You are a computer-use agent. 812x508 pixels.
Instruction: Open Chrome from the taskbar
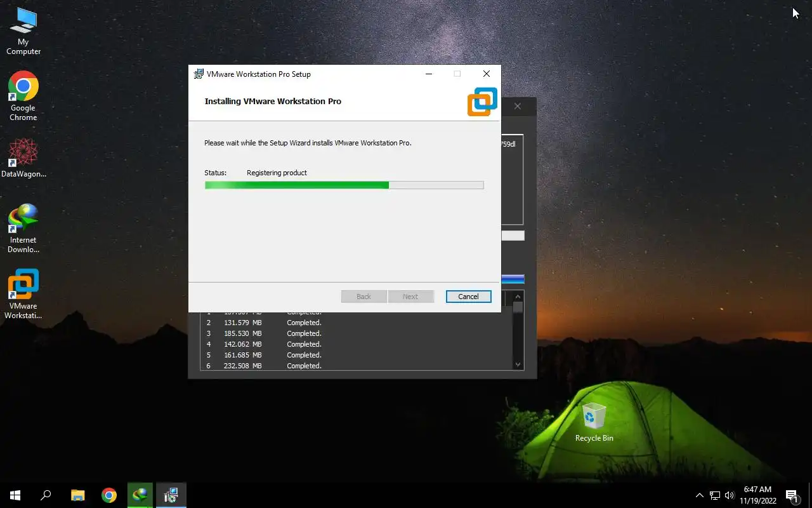(109, 495)
